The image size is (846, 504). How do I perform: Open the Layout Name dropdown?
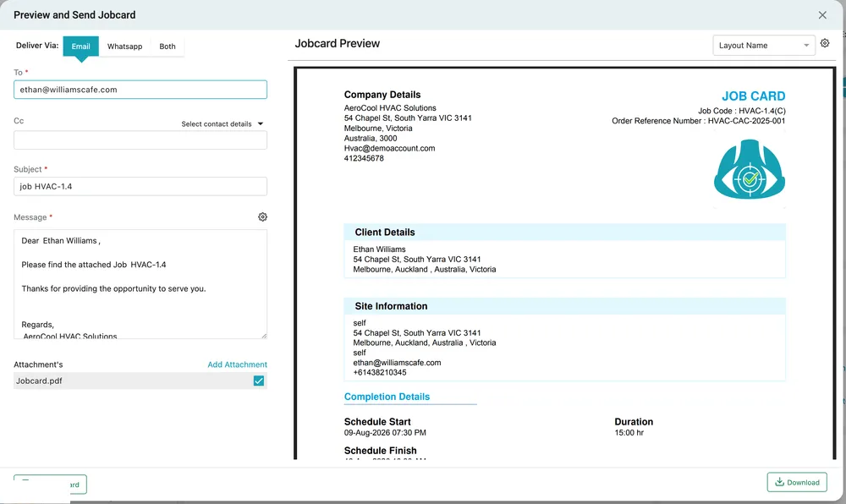click(x=763, y=46)
